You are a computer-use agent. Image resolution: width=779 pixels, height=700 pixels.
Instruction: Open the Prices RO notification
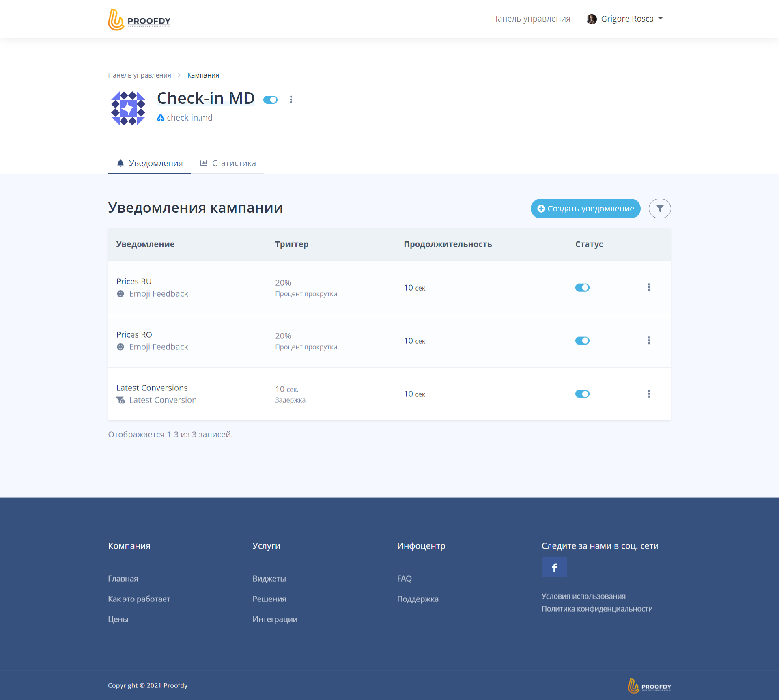[134, 335]
